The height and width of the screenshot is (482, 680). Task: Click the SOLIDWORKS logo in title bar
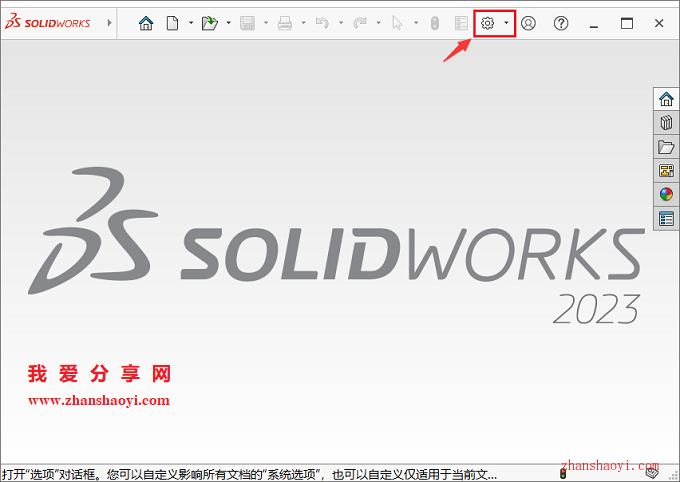point(48,22)
